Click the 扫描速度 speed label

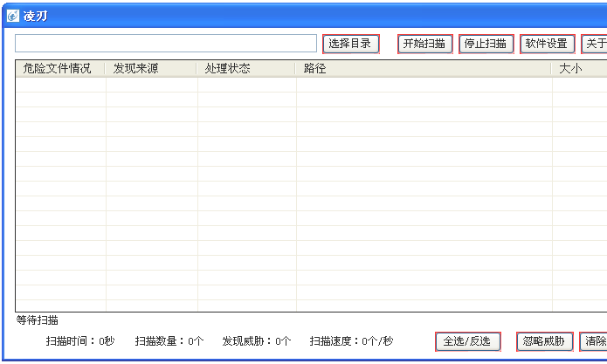pos(351,341)
